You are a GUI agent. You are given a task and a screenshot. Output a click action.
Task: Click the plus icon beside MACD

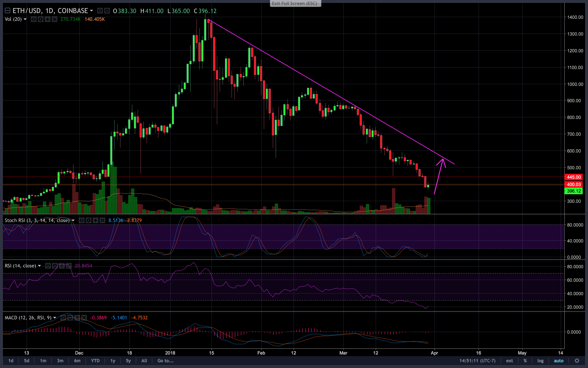pyautogui.click(x=77, y=318)
